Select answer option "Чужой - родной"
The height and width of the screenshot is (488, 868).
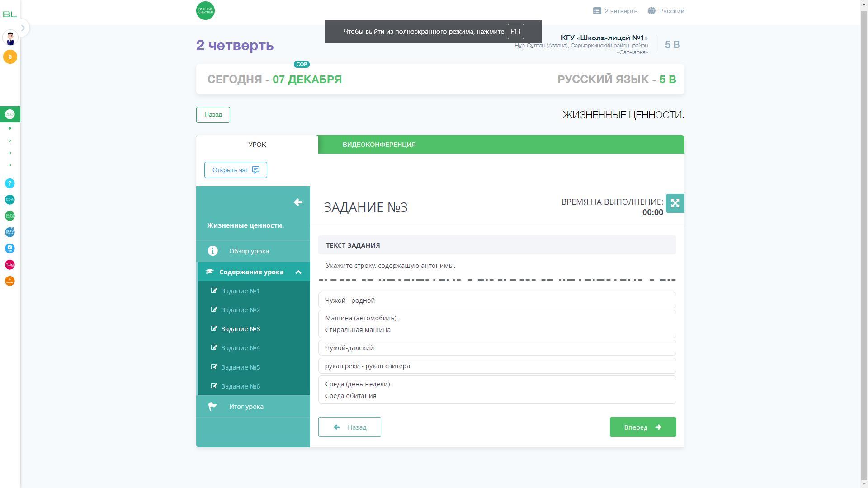(497, 300)
